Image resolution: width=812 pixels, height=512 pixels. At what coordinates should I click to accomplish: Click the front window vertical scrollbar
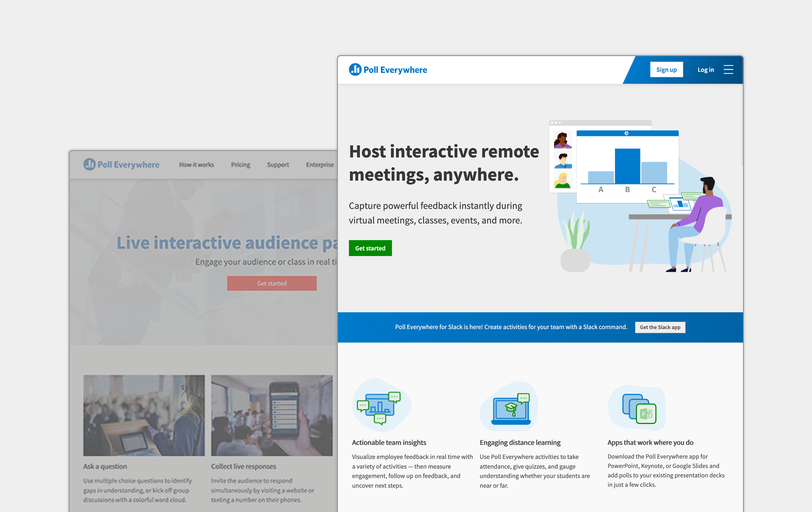click(742, 125)
